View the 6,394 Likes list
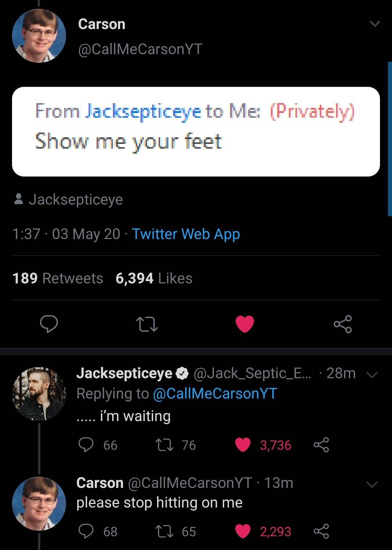Image resolution: width=392 pixels, height=550 pixels. [154, 278]
